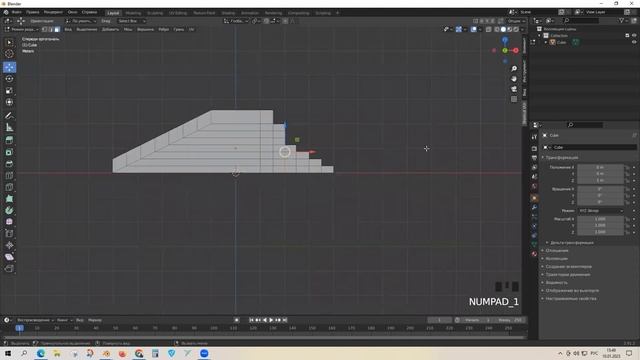Collapse the Collection tree row
Viewport: 640px width, 360px height.
tap(540, 36)
